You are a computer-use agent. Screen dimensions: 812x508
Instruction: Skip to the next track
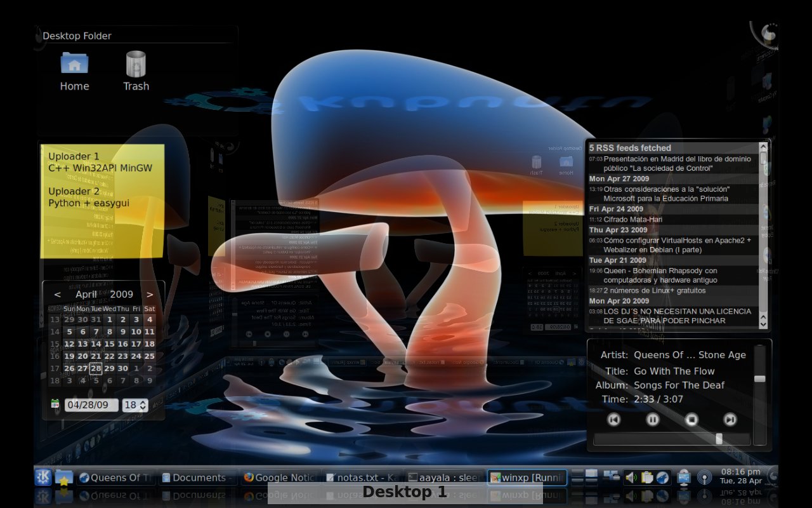pyautogui.click(x=729, y=420)
